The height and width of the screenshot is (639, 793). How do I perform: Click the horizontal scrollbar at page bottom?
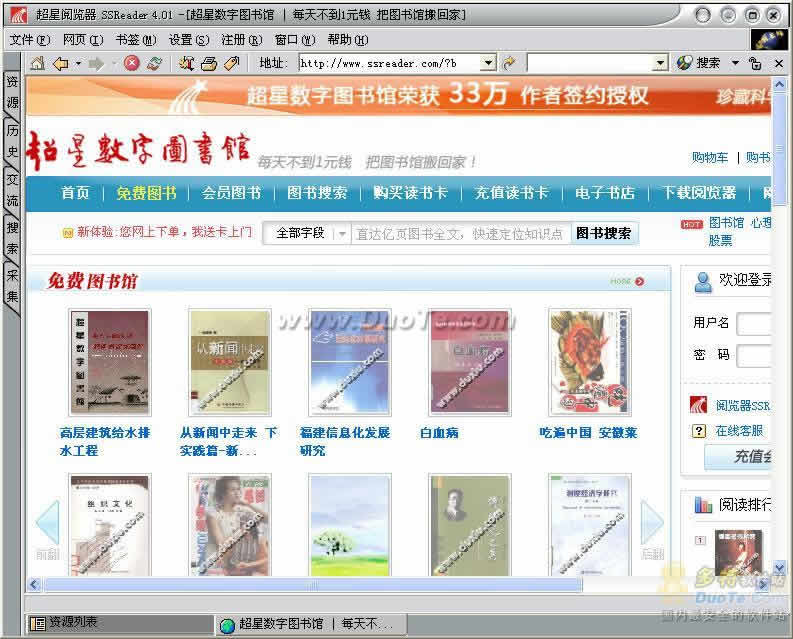click(314, 585)
